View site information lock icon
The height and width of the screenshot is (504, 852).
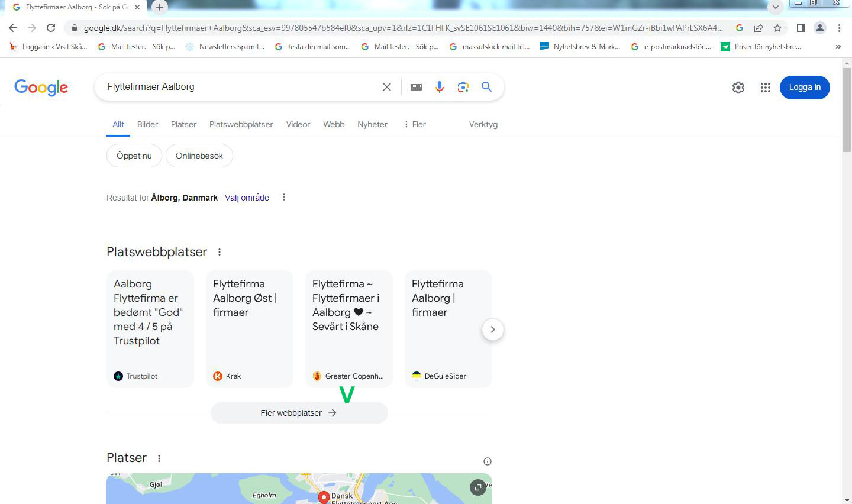pyautogui.click(x=74, y=28)
